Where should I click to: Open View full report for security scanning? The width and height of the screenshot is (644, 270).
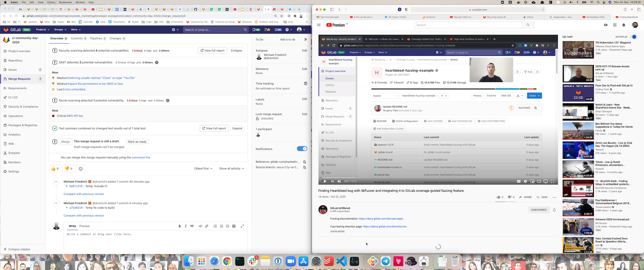point(213,50)
